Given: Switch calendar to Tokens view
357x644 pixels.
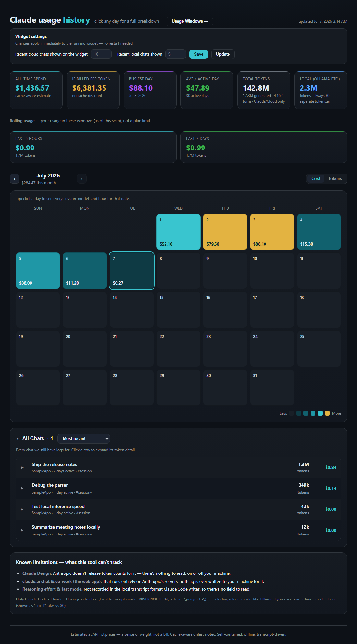Looking at the screenshot, I should click(x=335, y=179).
